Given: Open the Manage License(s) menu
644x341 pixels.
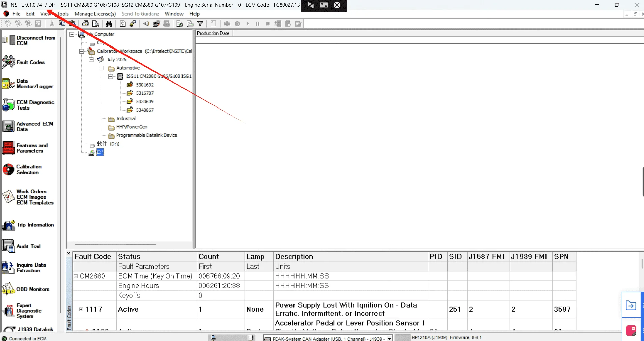Looking at the screenshot, I should [95, 14].
